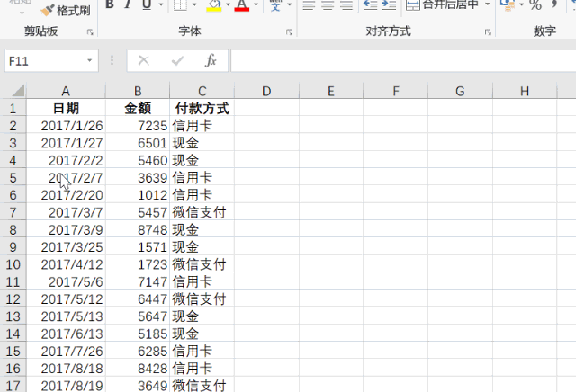The width and height of the screenshot is (576, 392).
Task: Toggle right alignment for cell text
Action: 347,5
